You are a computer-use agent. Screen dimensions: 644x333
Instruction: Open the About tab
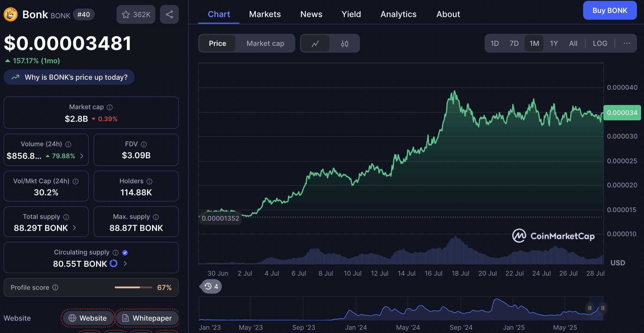pyautogui.click(x=448, y=14)
